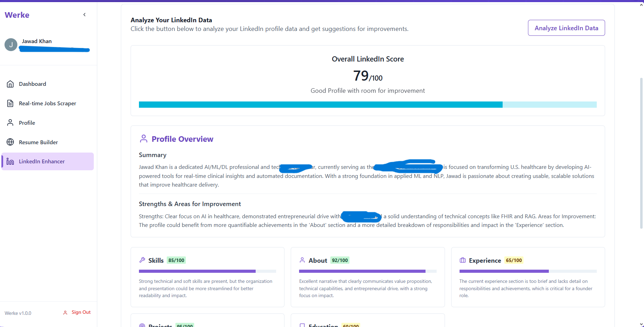The width and height of the screenshot is (644, 327).
Task: Click 'Good Profile with room for improvement' text
Action: 368,91
